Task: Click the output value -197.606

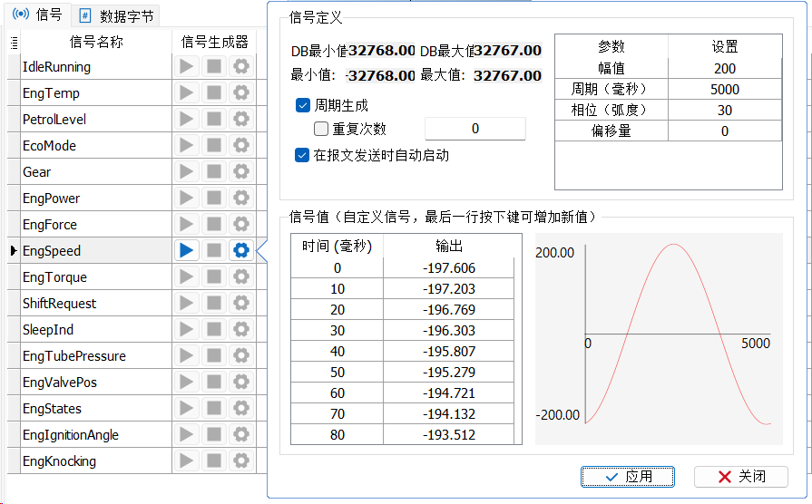Action: point(448,268)
